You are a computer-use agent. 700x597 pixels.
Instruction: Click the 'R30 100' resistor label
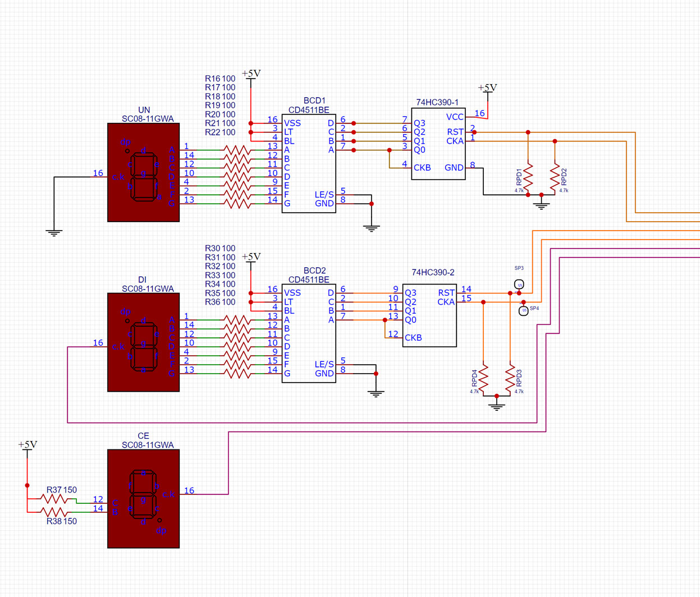tap(220, 248)
